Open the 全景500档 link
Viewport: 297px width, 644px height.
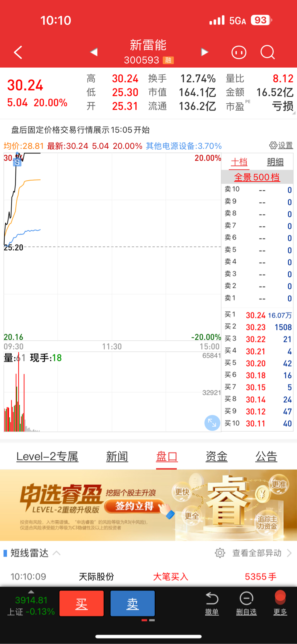click(257, 177)
